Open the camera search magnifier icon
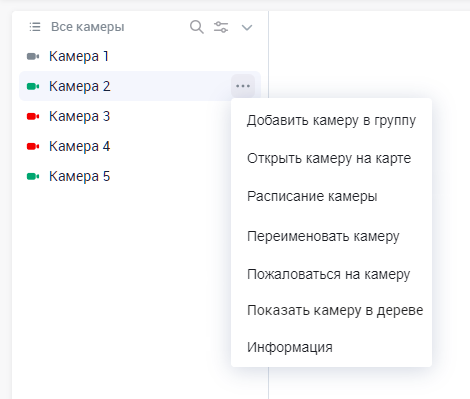The image size is (470, 399). tap(197, 27)
